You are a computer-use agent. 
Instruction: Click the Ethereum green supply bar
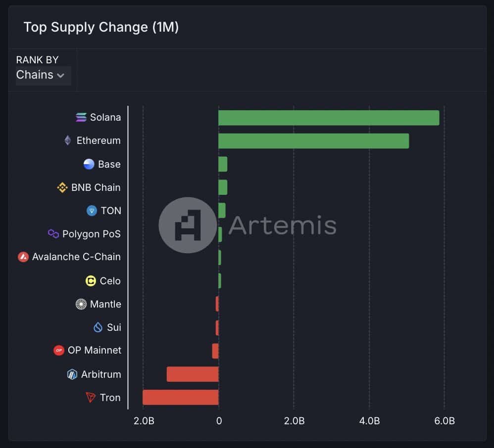pyautogui.click(x=313, y=141)
